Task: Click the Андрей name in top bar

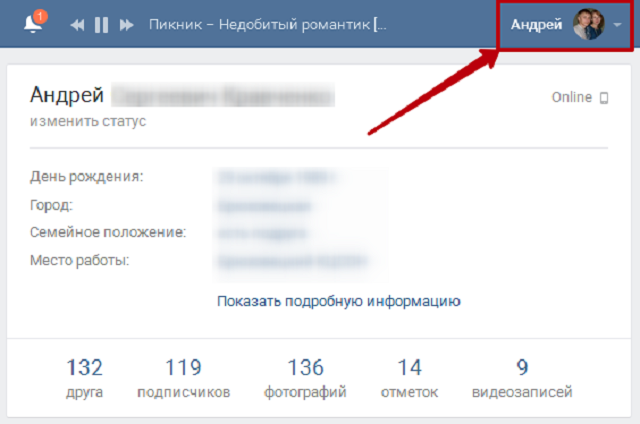Action: 536,25
